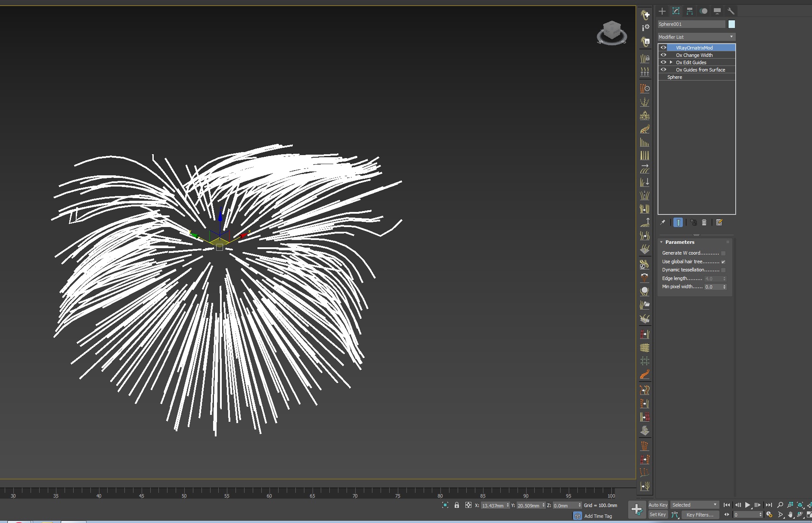812x523 pixels.
Task: Click Configure Modifier Sets icon
Action: pyautogui.click(x=719, y=222)
